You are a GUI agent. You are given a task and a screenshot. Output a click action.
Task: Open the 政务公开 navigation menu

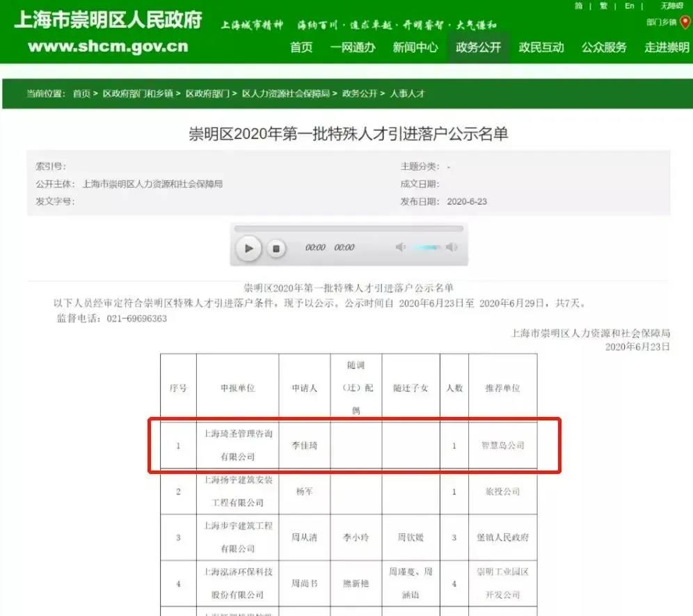point(478,48)
